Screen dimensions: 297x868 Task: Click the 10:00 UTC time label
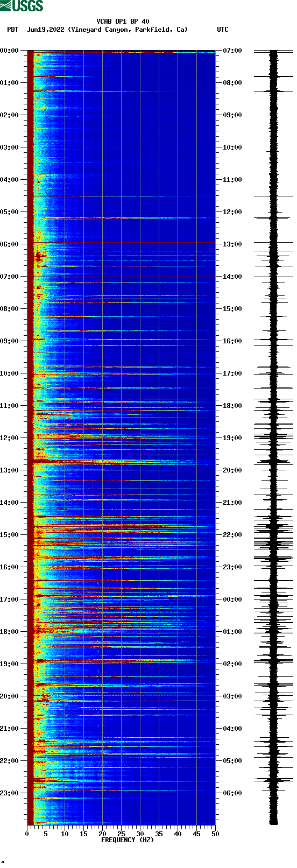point(232,147)
